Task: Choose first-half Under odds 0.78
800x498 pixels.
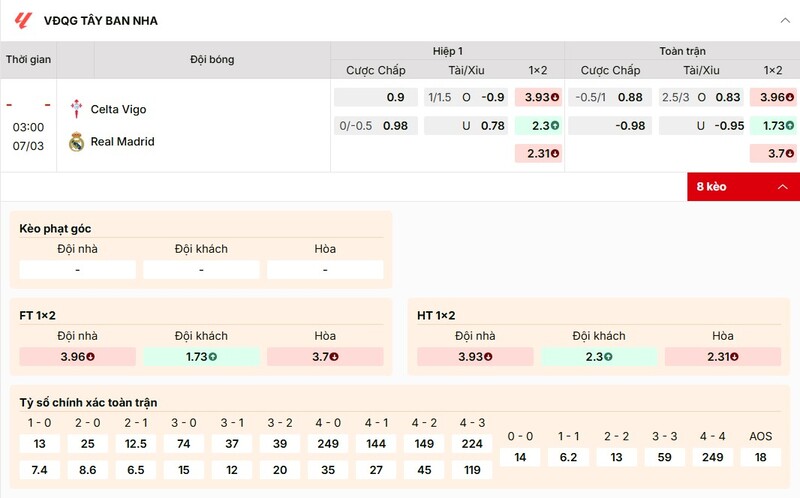Action: [x=465, y=126]
